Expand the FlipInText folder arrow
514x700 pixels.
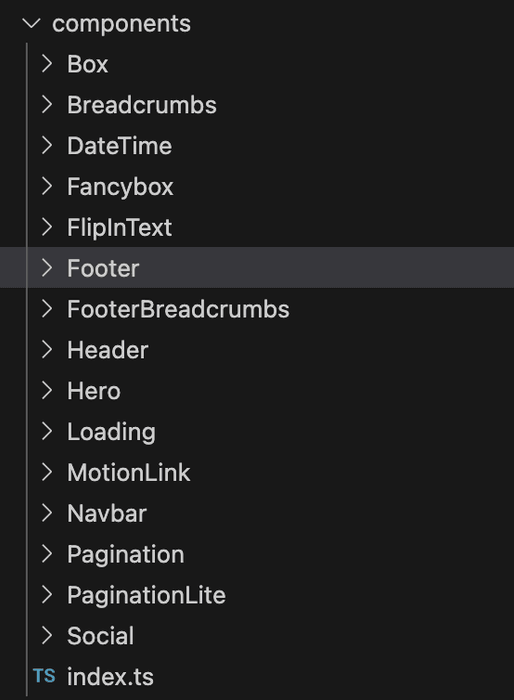(46, 227)
